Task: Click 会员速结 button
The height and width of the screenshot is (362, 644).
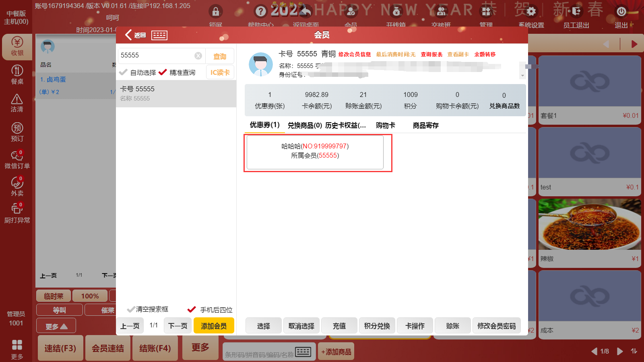Action: pos(108,348)
